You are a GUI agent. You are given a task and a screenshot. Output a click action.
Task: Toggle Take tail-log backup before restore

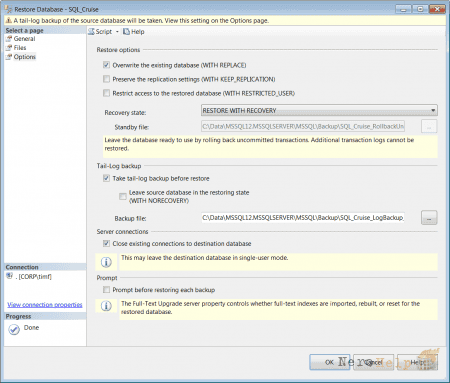pyautogui.click(x=106, y=178)
